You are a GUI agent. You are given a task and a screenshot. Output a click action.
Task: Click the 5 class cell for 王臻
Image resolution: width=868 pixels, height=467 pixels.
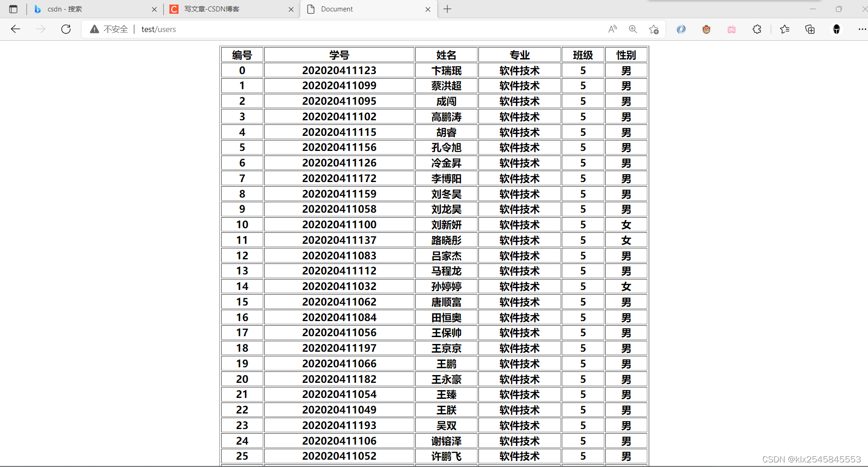[583, 394]
